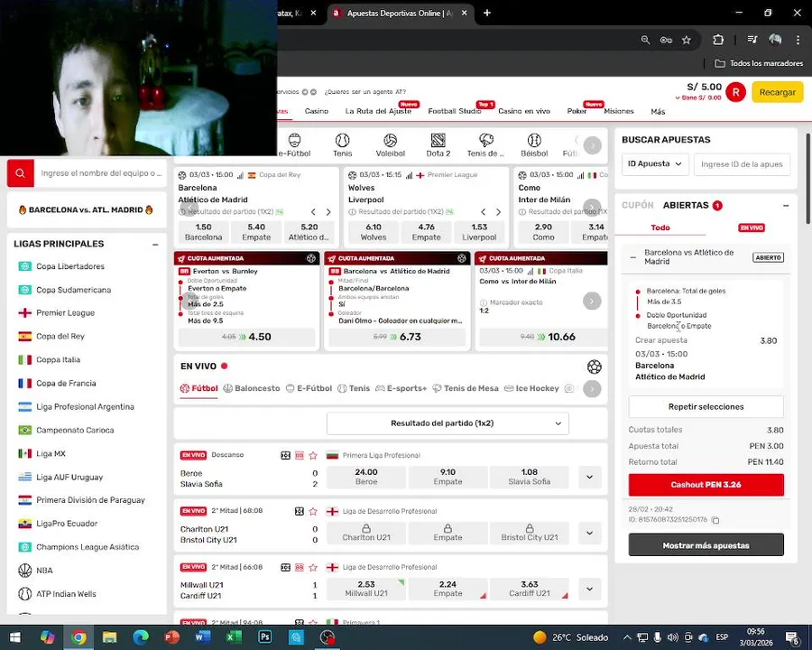Bet on Slavia Sofia at 1.08
Screen dimensions: 812x650
(530, 477)
